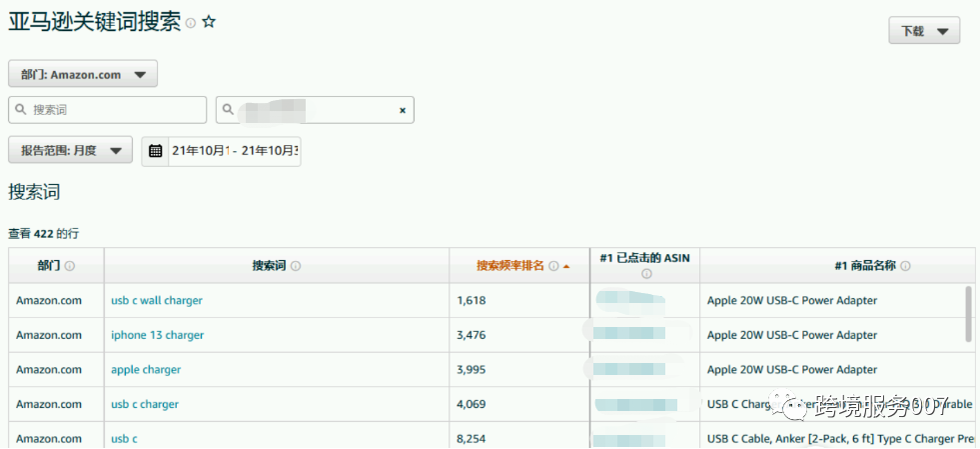Open the 'iphone 13 charger' link

(157, 335)
